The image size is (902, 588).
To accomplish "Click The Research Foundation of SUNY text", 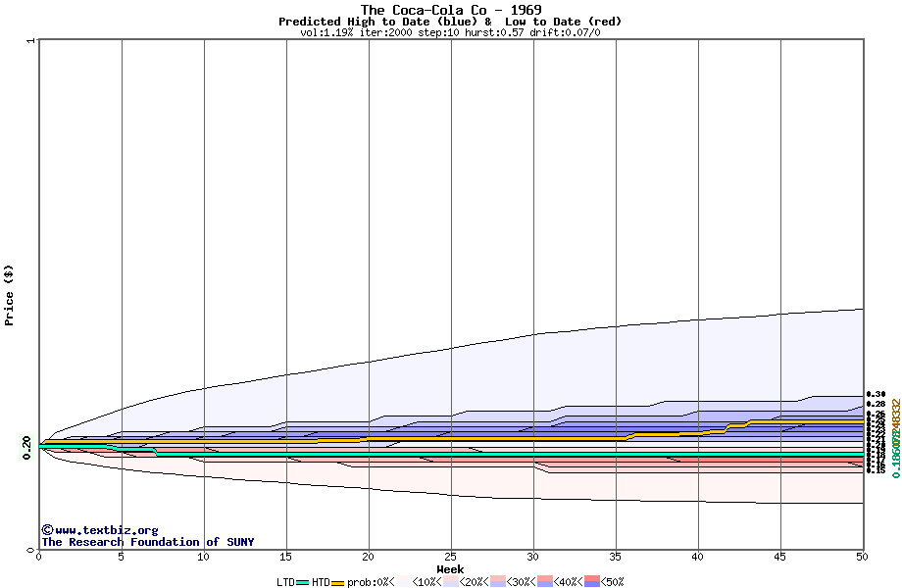I will click(147, 542).
